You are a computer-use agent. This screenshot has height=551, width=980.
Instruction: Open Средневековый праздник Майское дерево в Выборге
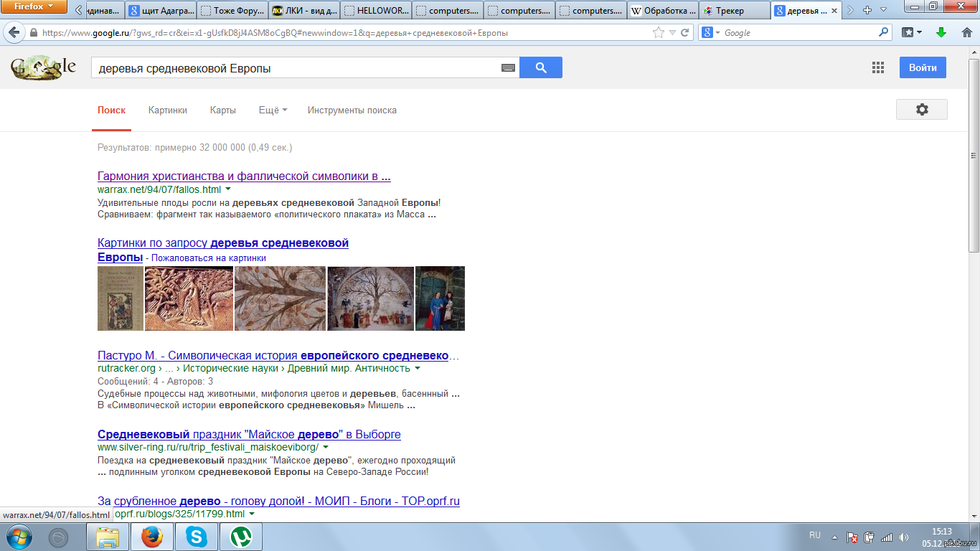pos(249,435)
